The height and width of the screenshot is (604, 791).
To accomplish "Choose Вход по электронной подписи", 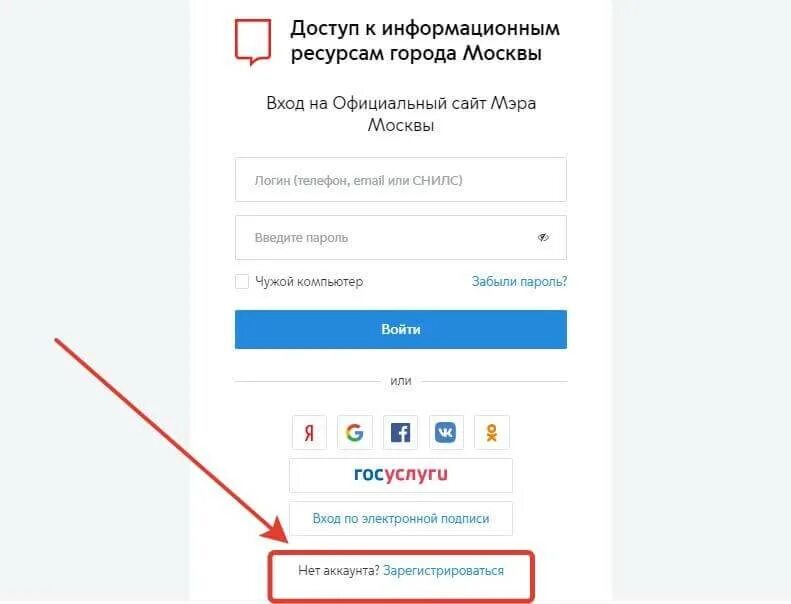I will [x=401, y=518].
